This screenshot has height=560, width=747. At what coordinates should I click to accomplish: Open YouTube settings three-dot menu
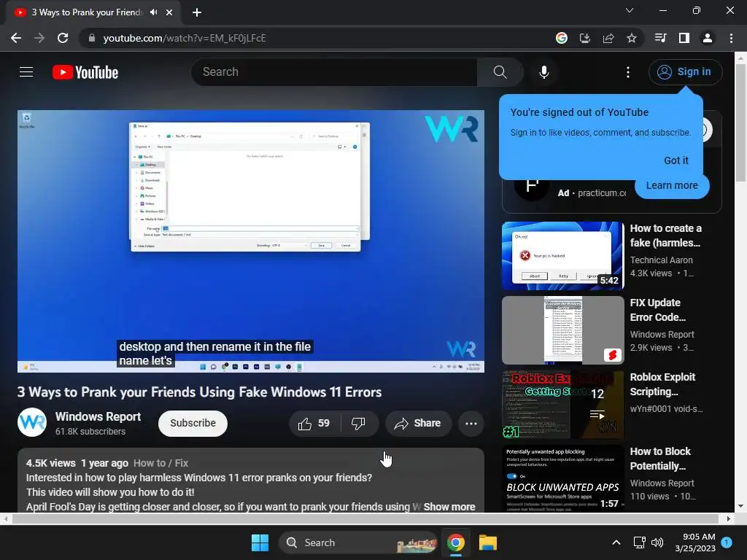coord(628,72)
